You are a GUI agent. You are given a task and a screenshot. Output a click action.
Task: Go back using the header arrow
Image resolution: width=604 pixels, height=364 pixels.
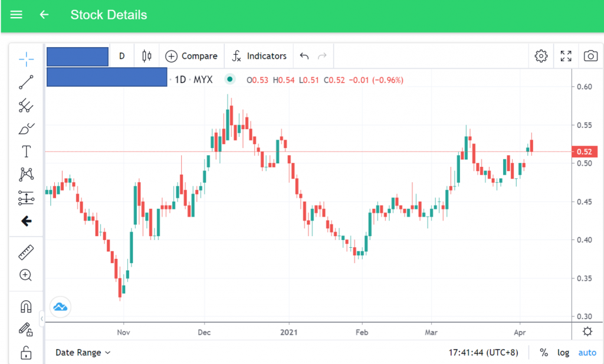tap(44, 15)
